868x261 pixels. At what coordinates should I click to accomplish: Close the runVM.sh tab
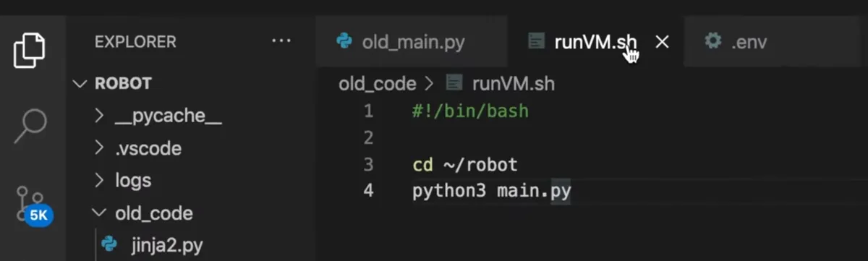point(662,42)
